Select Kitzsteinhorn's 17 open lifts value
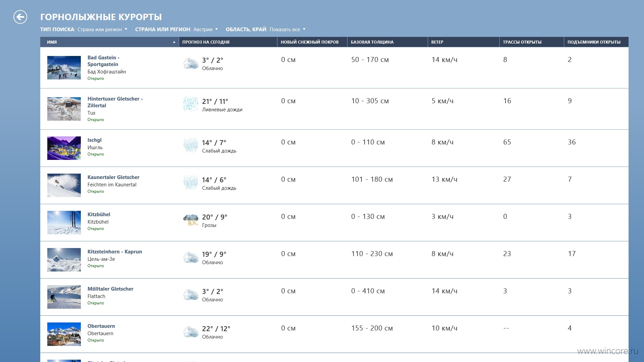 coord(572,254)
